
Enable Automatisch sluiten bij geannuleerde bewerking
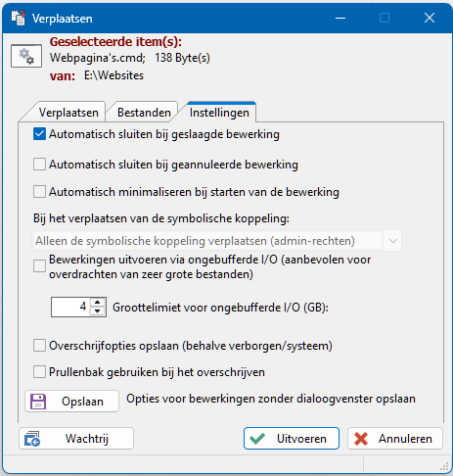click(39, 165)
